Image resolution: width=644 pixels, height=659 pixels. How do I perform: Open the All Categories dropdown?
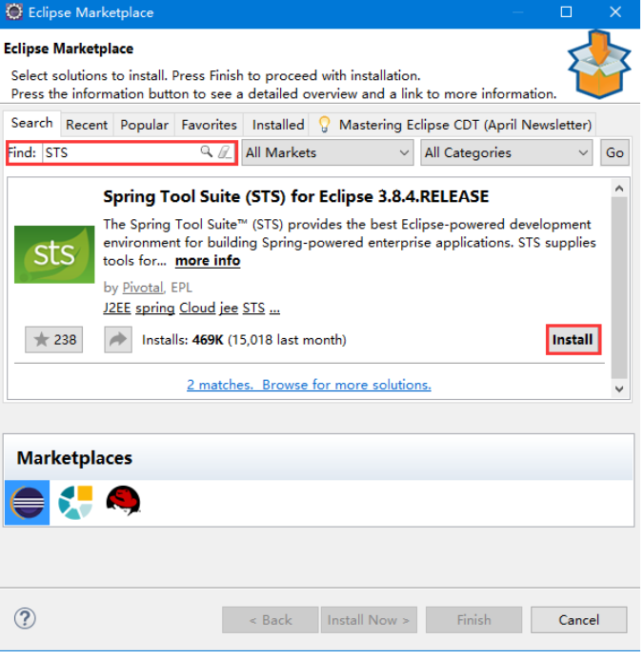(508, 153)
